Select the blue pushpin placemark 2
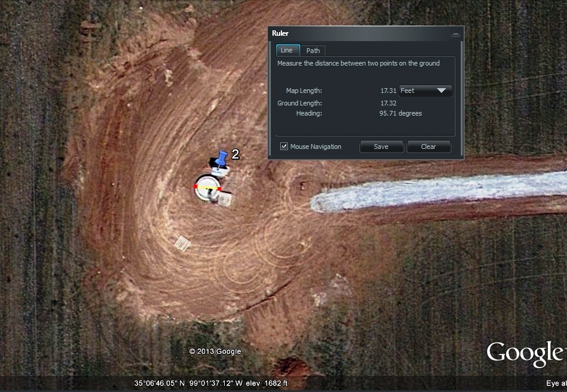 click(221, 159)
